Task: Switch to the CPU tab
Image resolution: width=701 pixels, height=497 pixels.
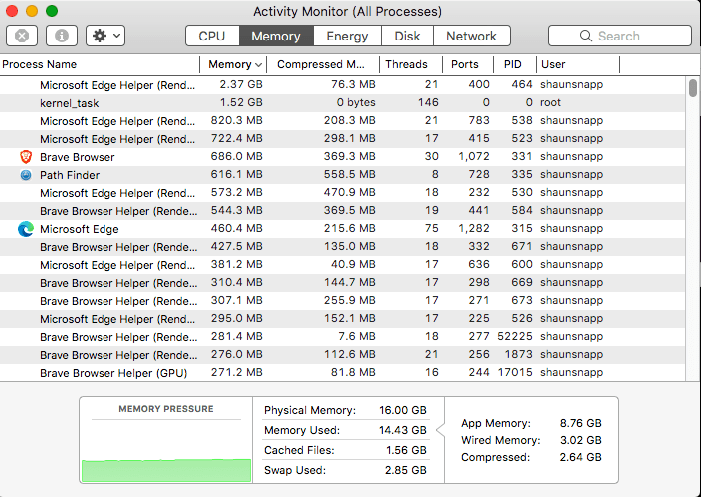Action: click(x=212, y=36)
